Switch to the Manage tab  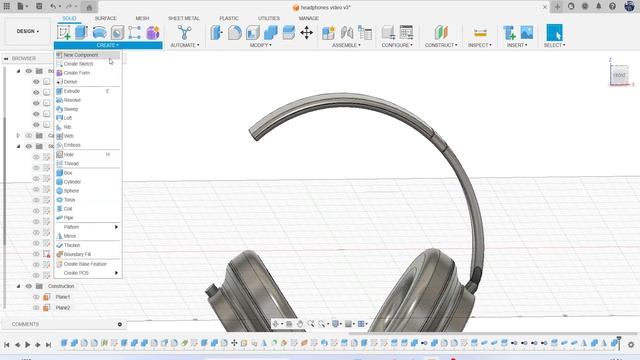[x=309, y=18]
